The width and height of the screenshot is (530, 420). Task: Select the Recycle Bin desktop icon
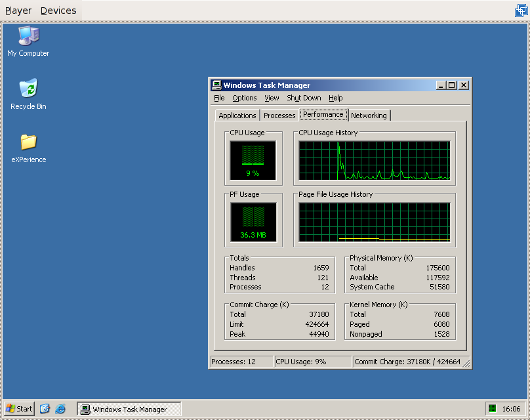click(28, 94)
